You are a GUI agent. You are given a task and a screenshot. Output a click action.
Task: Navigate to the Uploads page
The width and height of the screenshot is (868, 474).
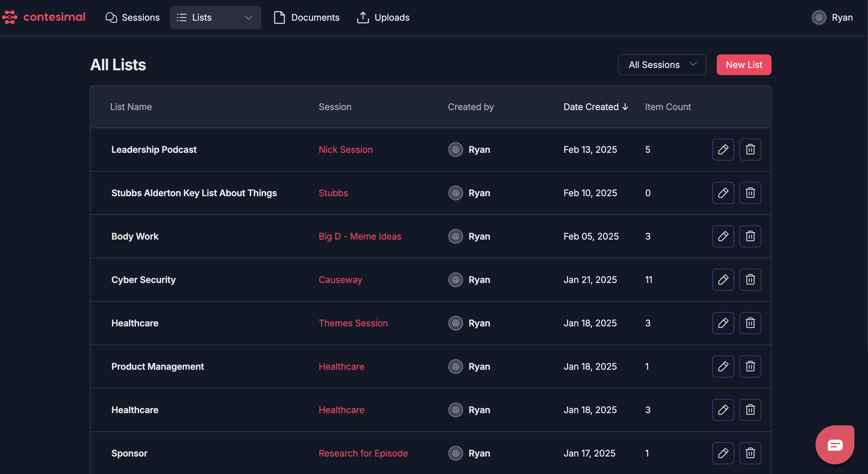click(383, 17)
